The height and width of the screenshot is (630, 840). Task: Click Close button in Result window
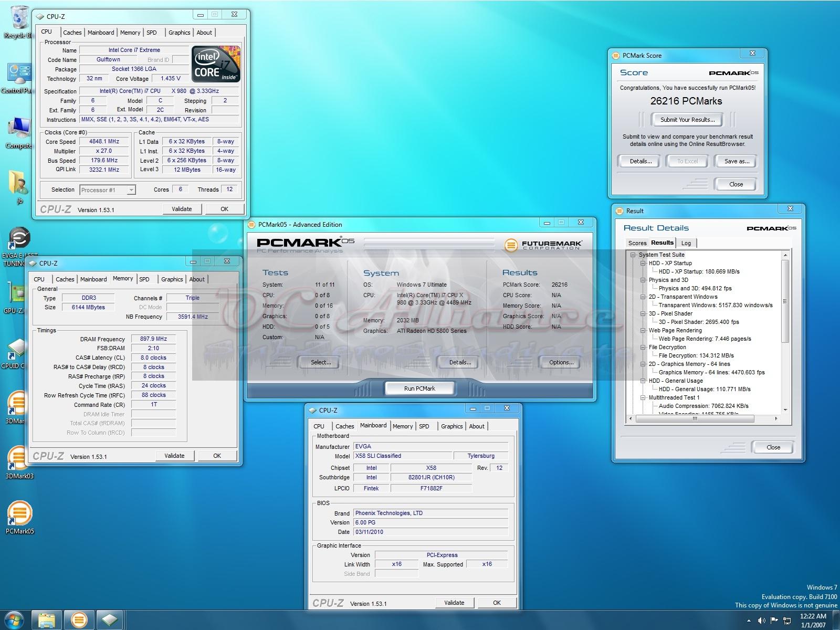(x=773, y=447)
